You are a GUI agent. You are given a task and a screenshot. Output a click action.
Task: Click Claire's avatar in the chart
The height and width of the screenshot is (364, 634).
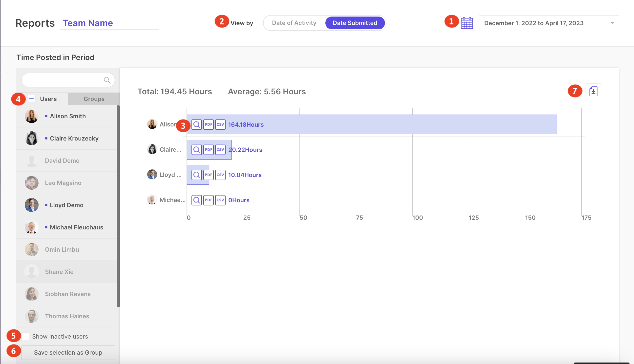pyautogui.click(x=152, y=149)
